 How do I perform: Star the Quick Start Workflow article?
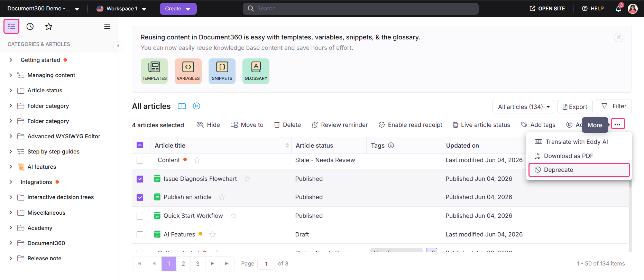[234, 216]
